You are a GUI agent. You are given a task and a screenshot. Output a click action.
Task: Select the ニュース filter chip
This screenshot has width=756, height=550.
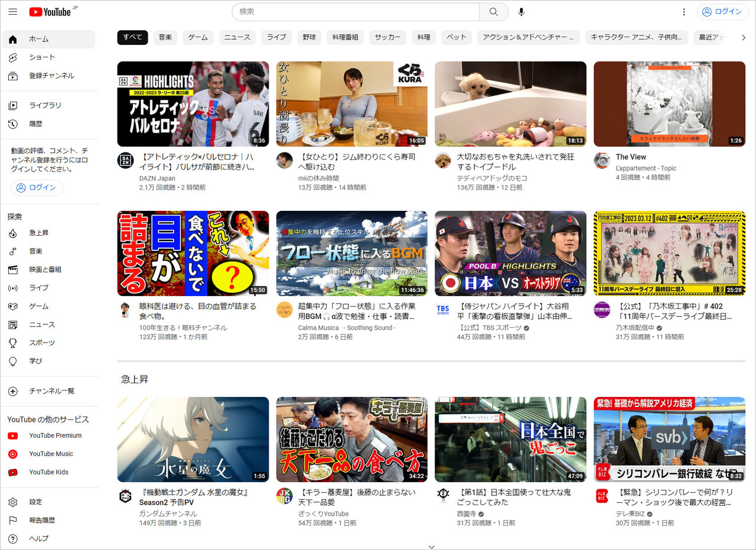[x=237, y=37]
